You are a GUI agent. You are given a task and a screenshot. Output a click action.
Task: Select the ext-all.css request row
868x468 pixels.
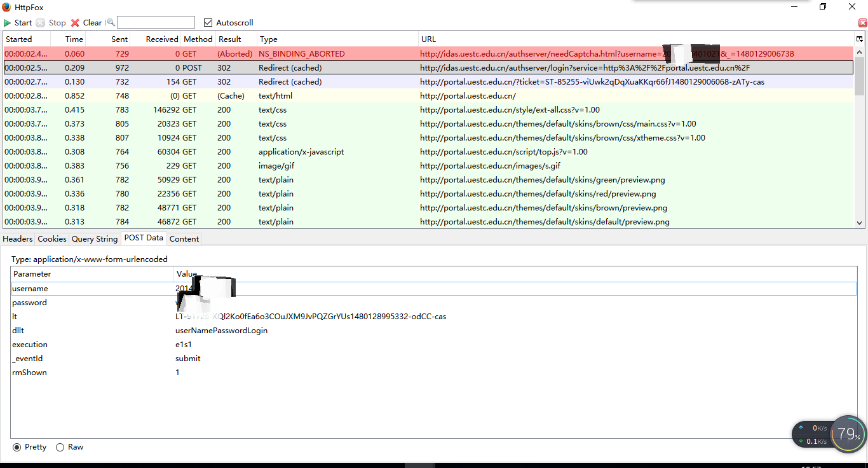(429, 109)
